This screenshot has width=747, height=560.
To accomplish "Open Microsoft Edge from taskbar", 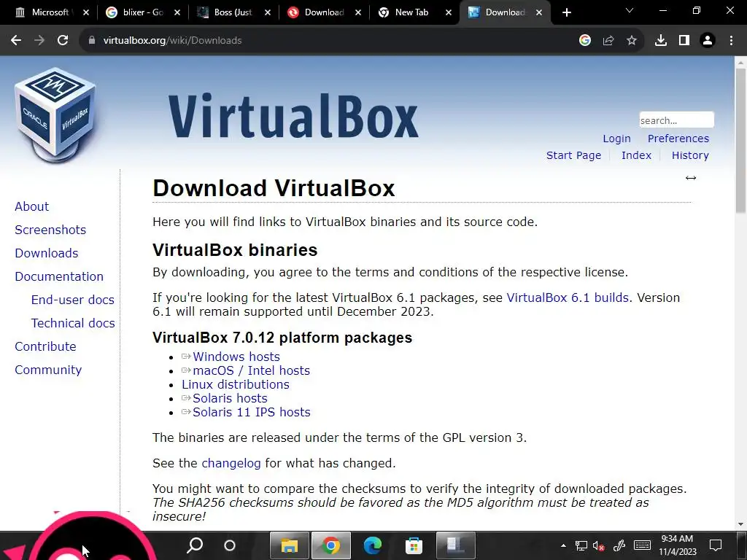I will coord(372,545).
